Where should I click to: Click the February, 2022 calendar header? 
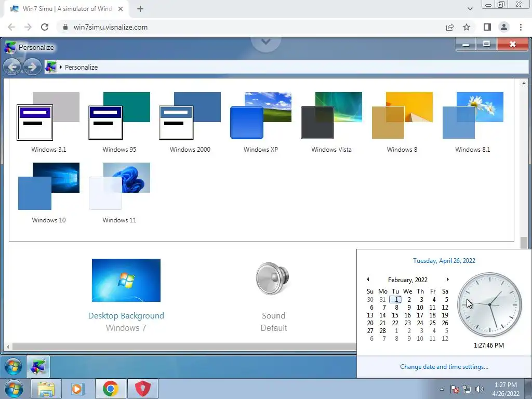pos(407,280)
